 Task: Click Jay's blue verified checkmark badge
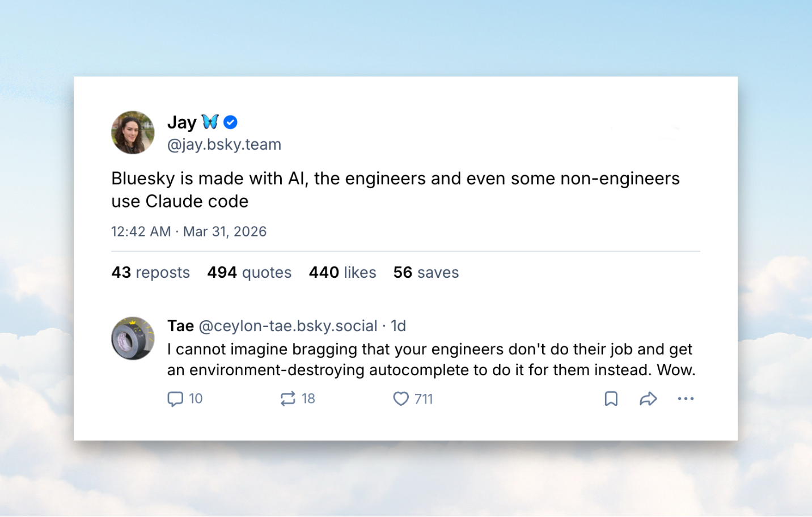[231, 122]
